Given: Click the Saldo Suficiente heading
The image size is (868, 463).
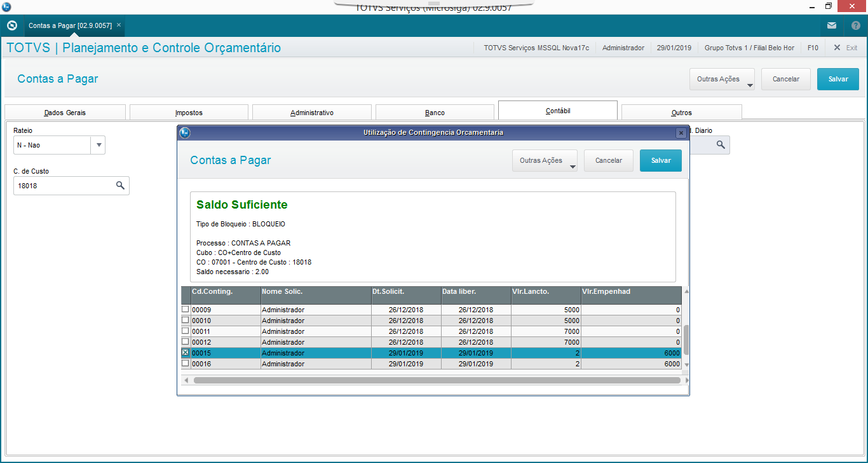Looking at the screenshot, I should coord(242,205).
